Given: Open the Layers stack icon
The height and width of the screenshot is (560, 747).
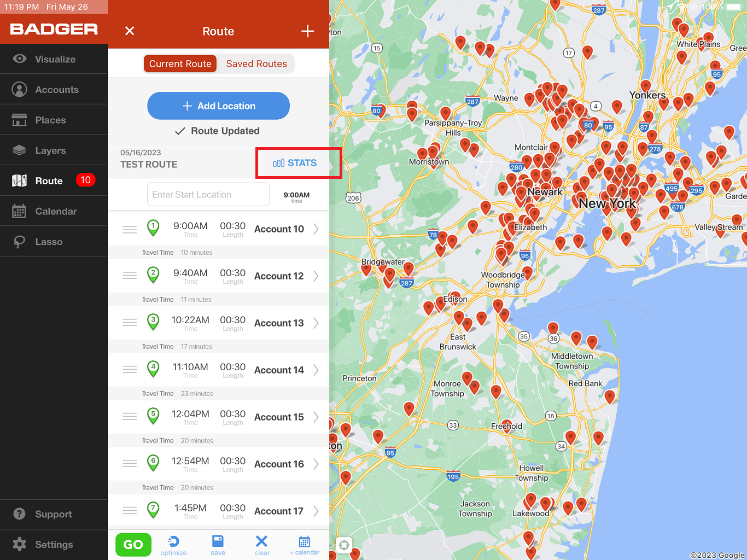Looking at the screenshot, I should pyautogui.click(x=20, y=150).
